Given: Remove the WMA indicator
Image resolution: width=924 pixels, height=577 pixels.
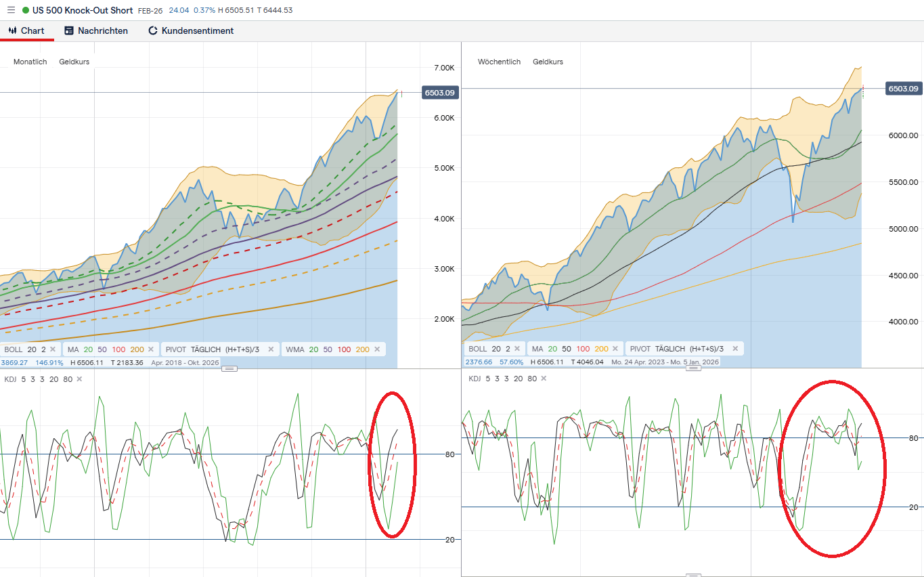Looking at the screenshot, I should (377, 349).
